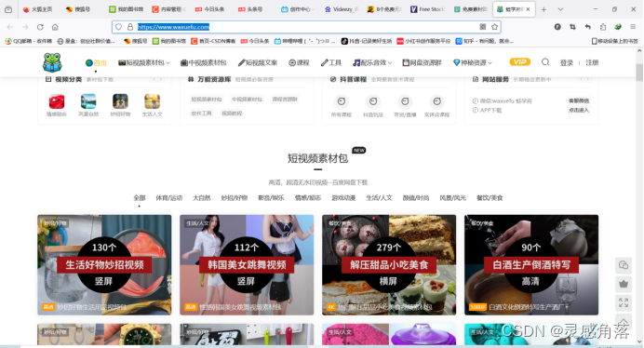Open the 中视频素材包 nav item
The image size is (644, 348).
(203, 63)
